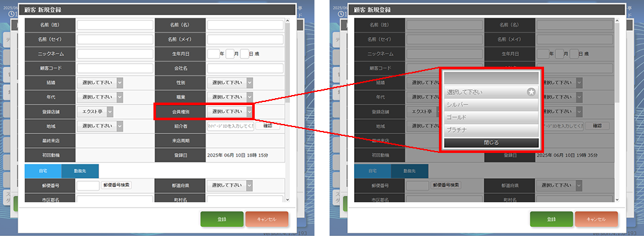Switch to the 自宅 tab in left dialog
This screenshot has width=644, height=236.
pos(43,171)
